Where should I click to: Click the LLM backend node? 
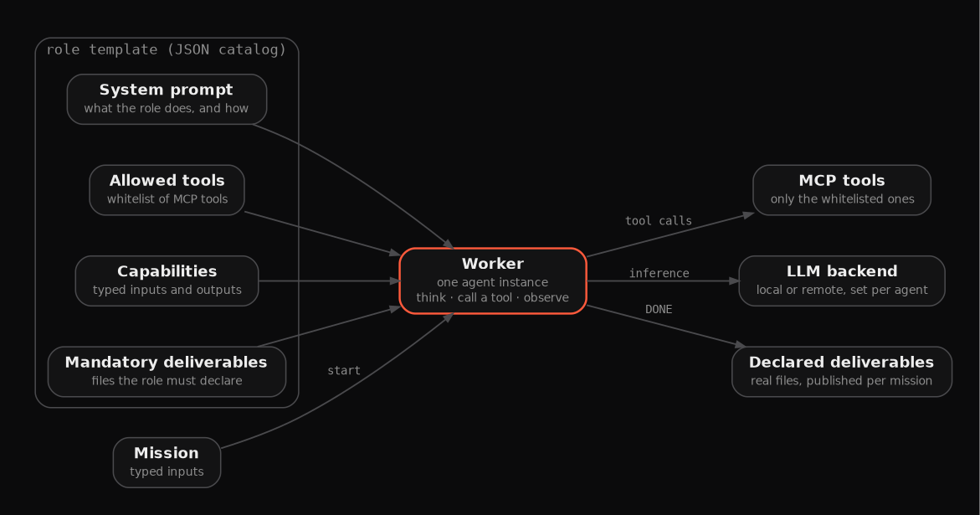click(x=842, y=281)
